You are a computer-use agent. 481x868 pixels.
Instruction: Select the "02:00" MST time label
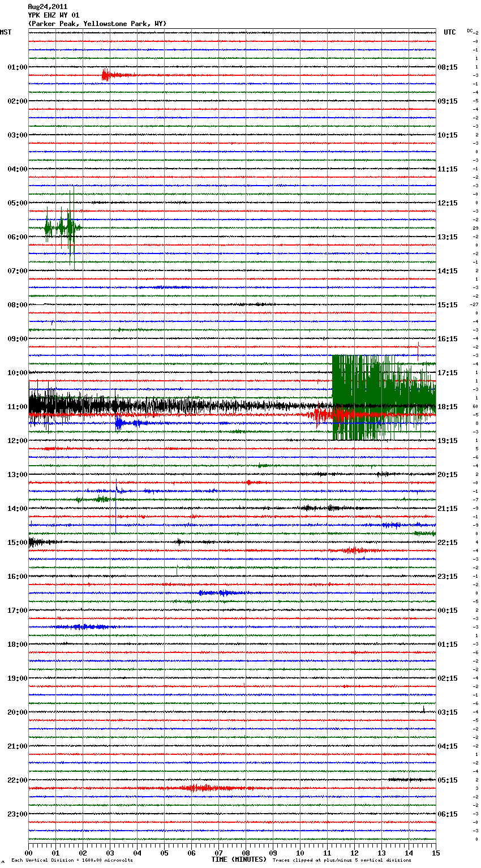[x=17, y=101]
